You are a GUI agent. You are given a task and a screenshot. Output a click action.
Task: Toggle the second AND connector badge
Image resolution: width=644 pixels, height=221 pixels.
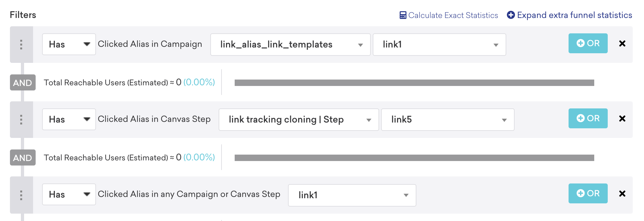point(22,158)
